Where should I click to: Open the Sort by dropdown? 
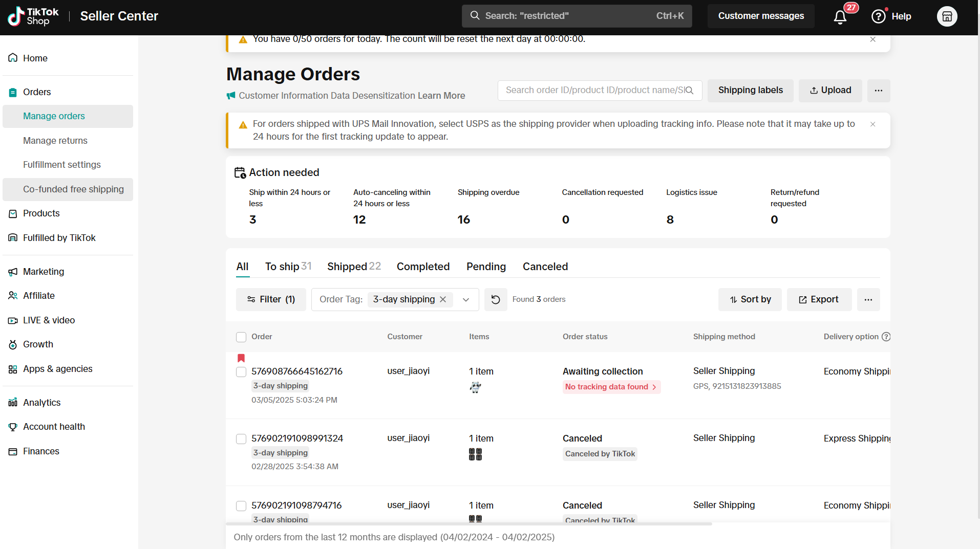750,299
